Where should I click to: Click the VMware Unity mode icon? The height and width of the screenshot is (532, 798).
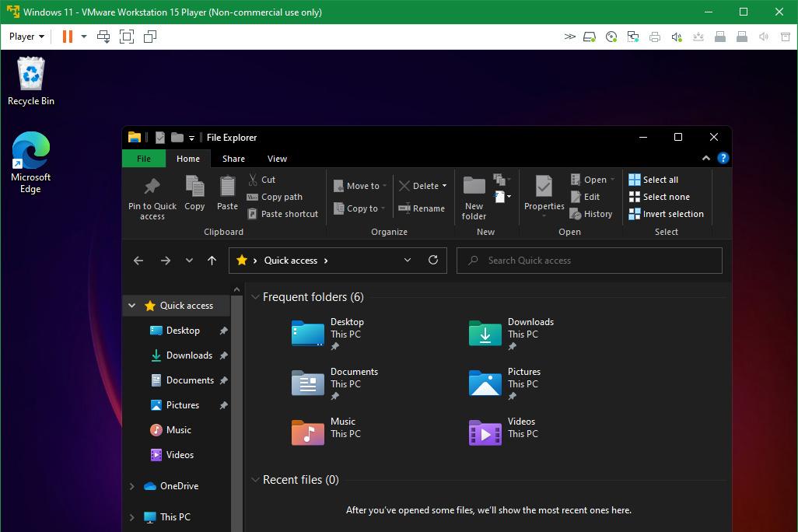coord(150,37)
